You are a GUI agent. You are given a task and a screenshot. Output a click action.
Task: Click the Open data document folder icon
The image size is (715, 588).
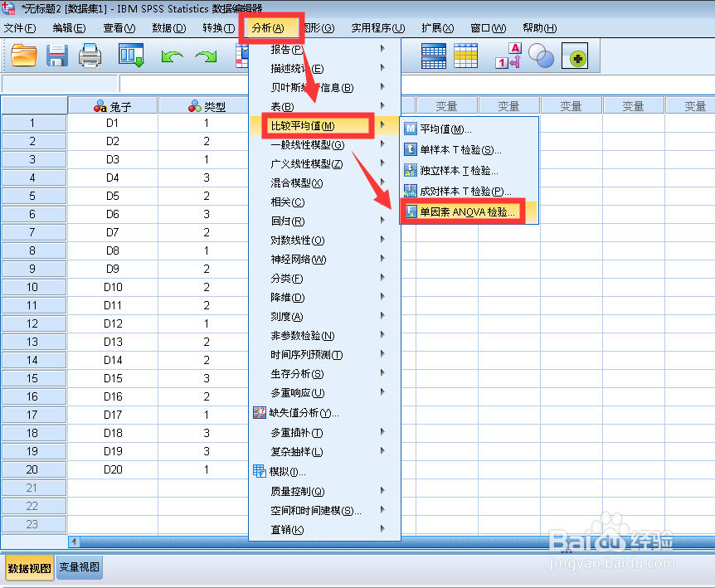[24, 56]
